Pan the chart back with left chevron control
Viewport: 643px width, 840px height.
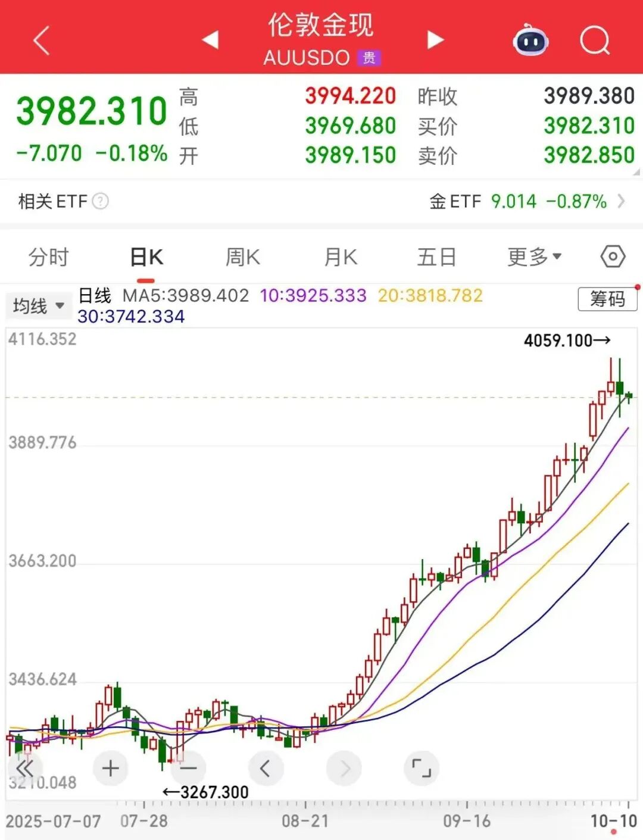pos(266,768)
